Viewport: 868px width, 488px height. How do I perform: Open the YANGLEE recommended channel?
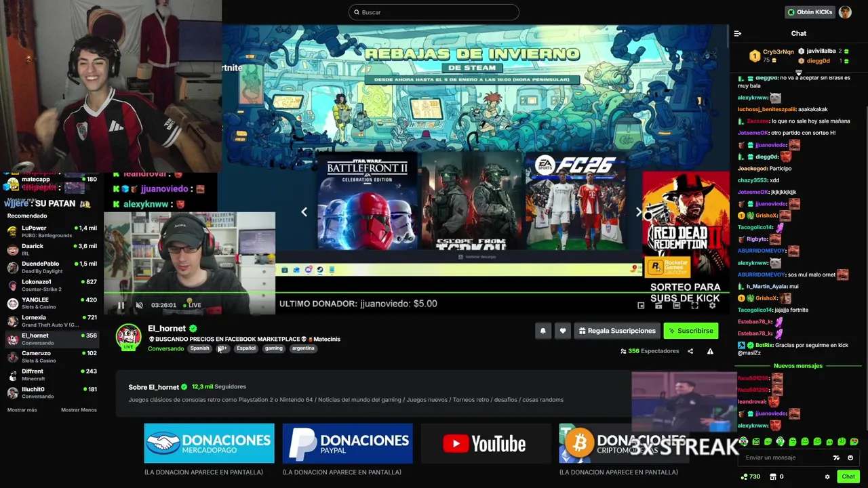(x=52, y=303)
